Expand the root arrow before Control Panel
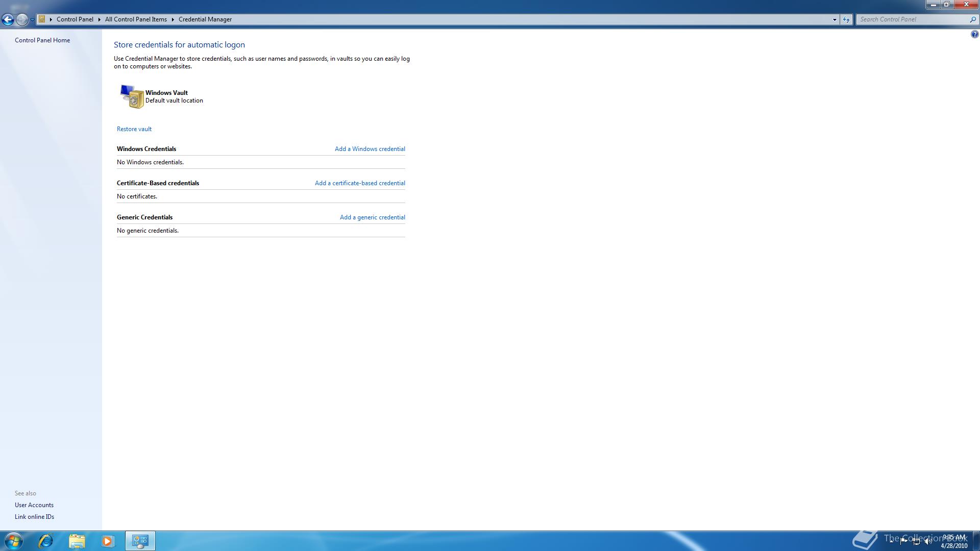980x551 pixels. tap(51, 19)
